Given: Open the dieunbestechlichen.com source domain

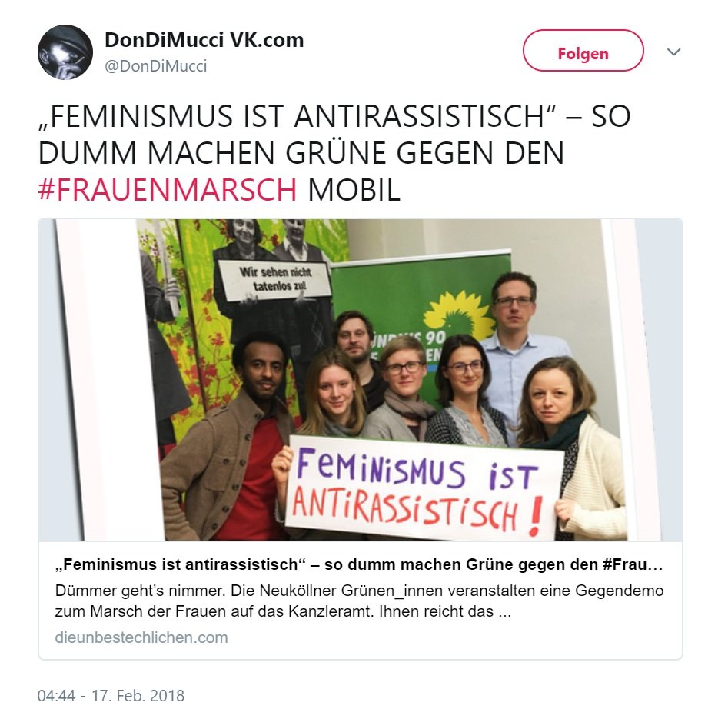Looking at the screenshot, I should pos(141,637).
